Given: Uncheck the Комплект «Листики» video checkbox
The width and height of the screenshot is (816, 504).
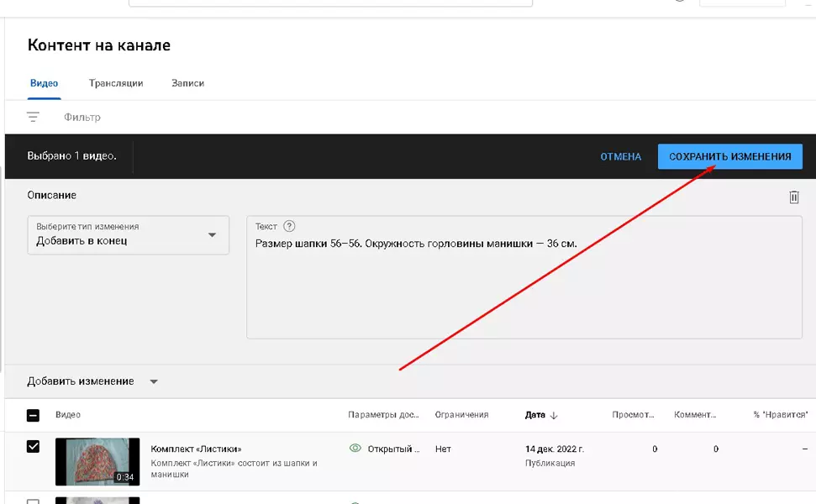Looking at the screenshot, I should (x=33, y=446).
